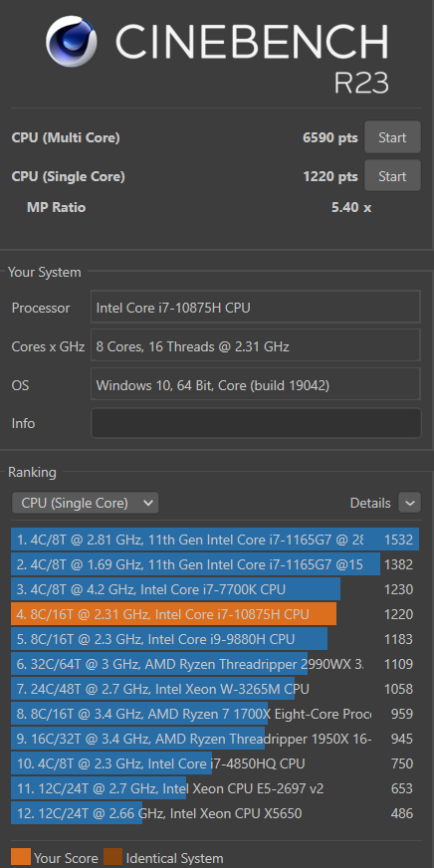Click the Cores x GHz field
The image size is (434, 868).
tap(256, 346)
